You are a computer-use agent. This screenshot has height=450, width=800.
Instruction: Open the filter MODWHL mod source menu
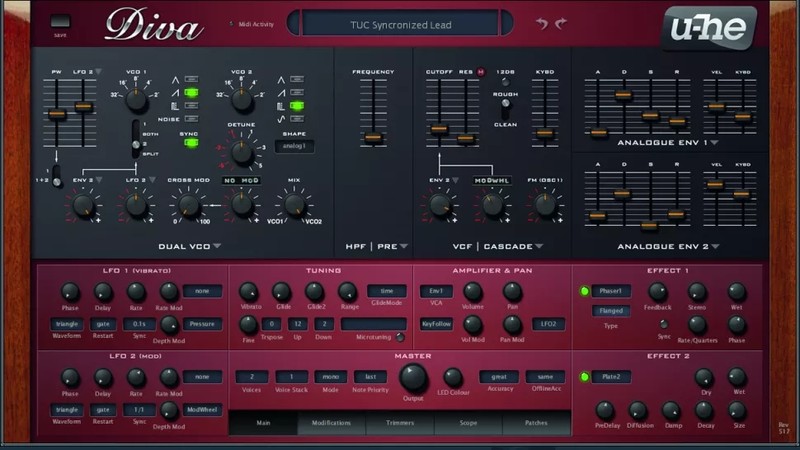[x=492, y=181]
